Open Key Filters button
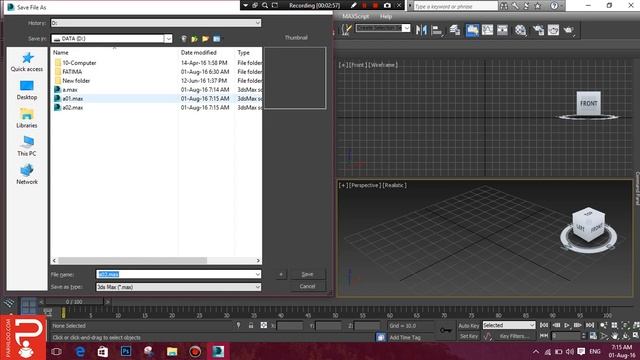Viewport: 640px width, 360px height. [x=514, y=336]
